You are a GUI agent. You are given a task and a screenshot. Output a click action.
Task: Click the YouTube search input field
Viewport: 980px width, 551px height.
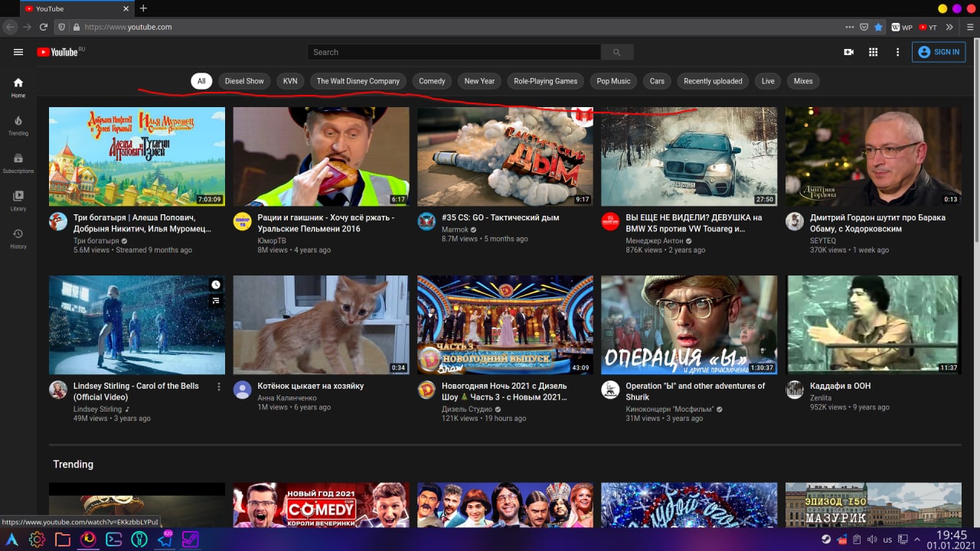pyautogui.click(x=455, y=52)
